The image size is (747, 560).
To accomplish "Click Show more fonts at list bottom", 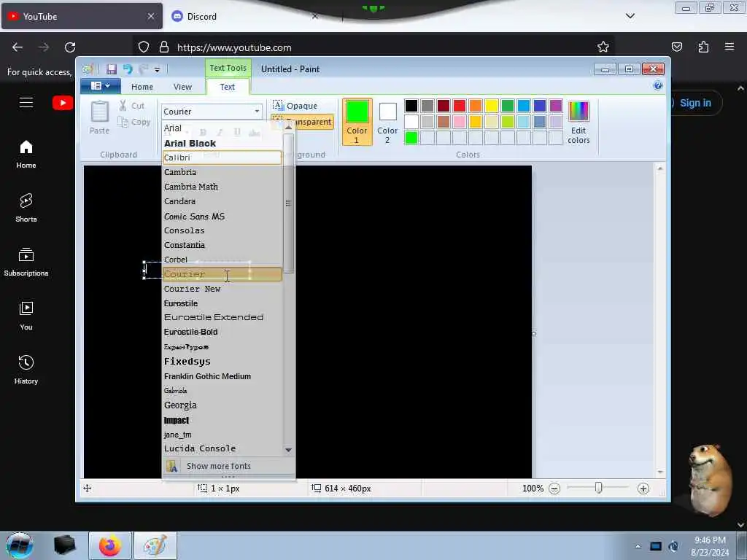I will [x=228, y=466].
